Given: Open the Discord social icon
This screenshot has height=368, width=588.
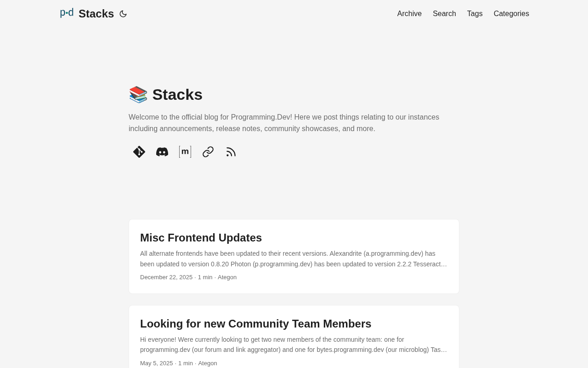Looking at the screenshot, I should click(162, 152).
